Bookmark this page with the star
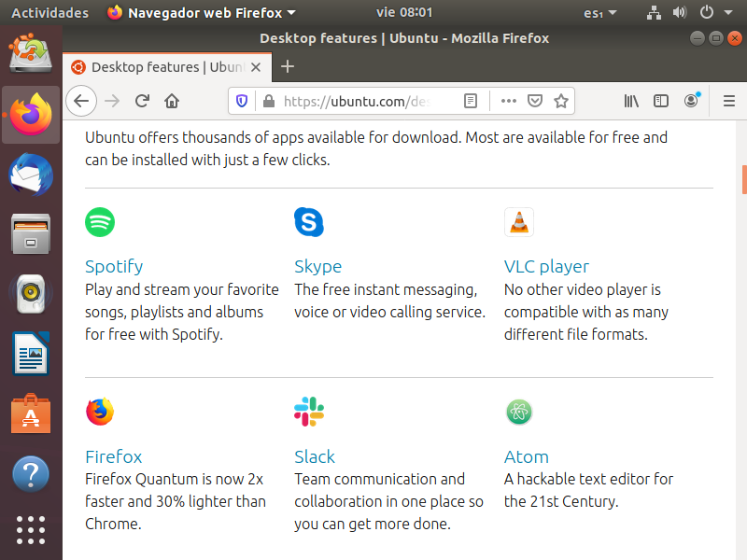 pos(561,101)
